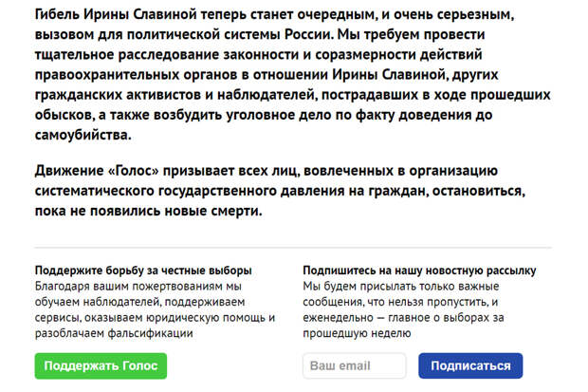
Task: Click the phrase гражданских активистов и наблюдателей
Action: 175,95
